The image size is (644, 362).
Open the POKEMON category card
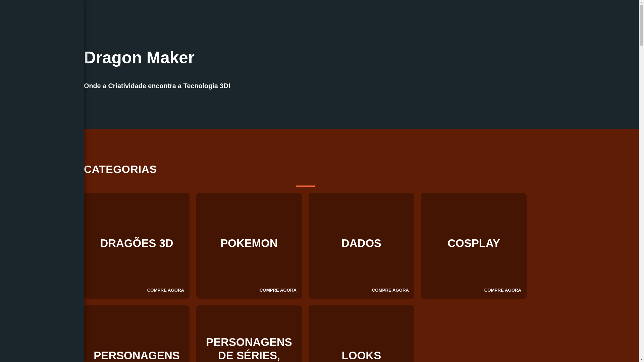(x=249, y=246)
